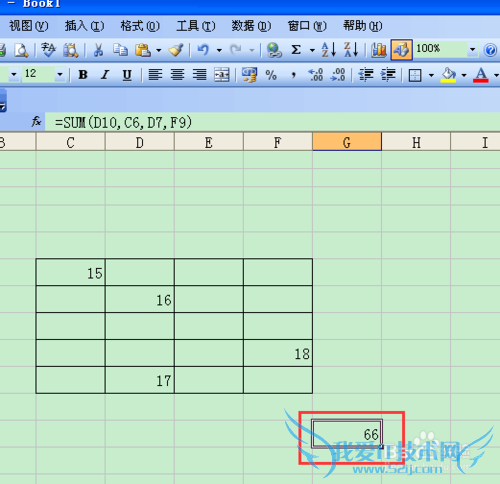Select the result cell showing 66
This screenshot has width=500, height=484.
347,433
